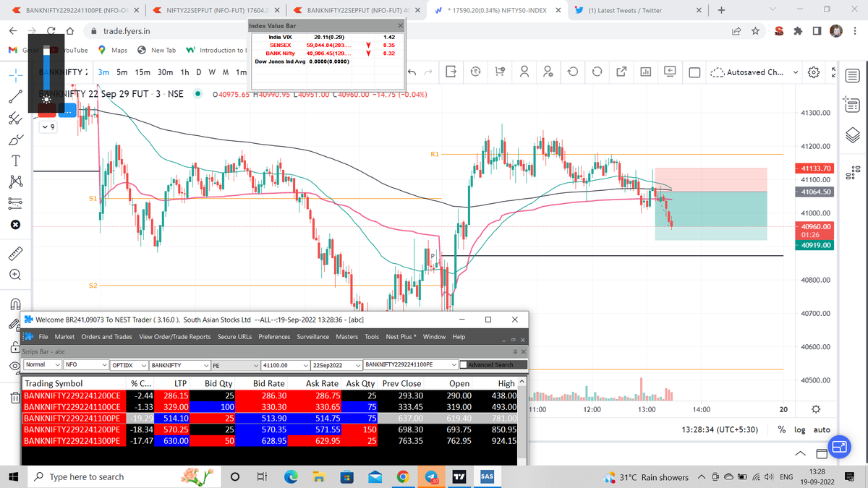Image resolution: width=868 pixels, height=488 pixels.
Task: Click the replay monitor toolbar icon
Action: tap(670, 72)
